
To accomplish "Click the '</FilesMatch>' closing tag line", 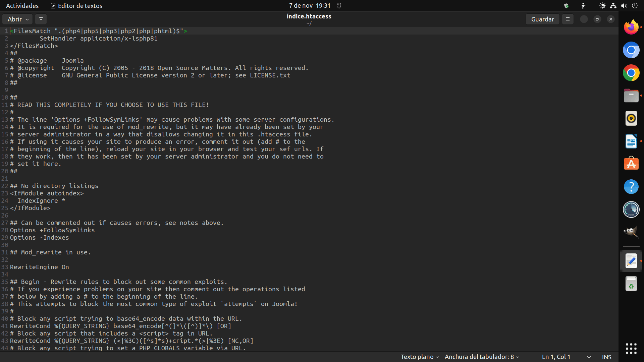I will click(x=34, y=46).
